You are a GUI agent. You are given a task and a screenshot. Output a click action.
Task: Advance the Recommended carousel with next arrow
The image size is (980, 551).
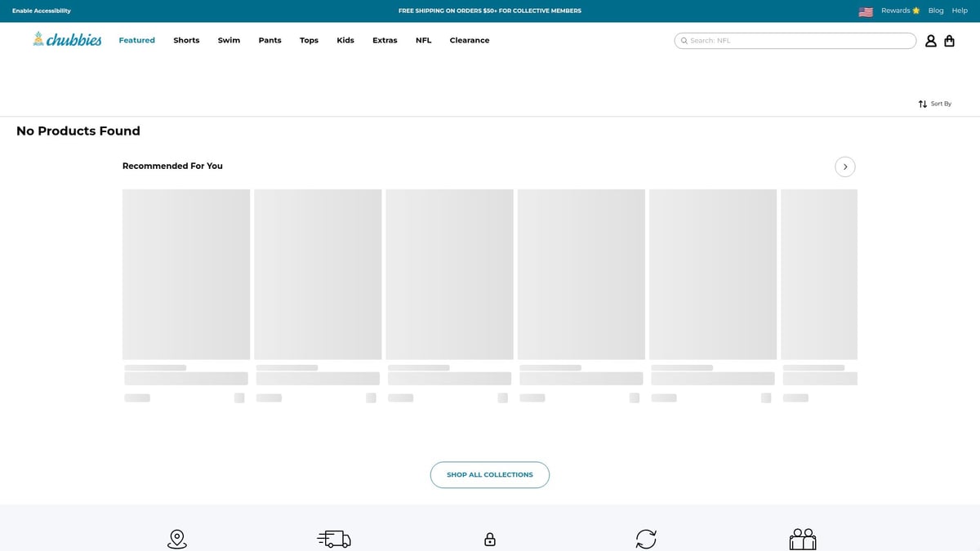point(845,167)
